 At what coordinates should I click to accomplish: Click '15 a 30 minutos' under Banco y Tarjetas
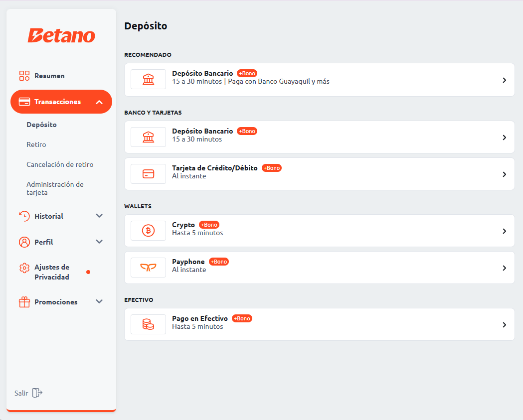[197, 140]
